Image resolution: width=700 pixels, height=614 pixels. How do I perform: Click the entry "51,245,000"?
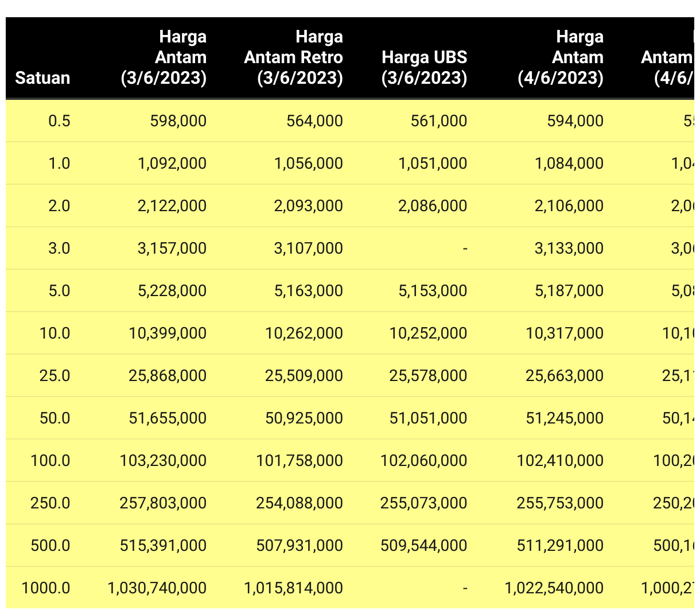pyautogui.click(x=565, y=418)
